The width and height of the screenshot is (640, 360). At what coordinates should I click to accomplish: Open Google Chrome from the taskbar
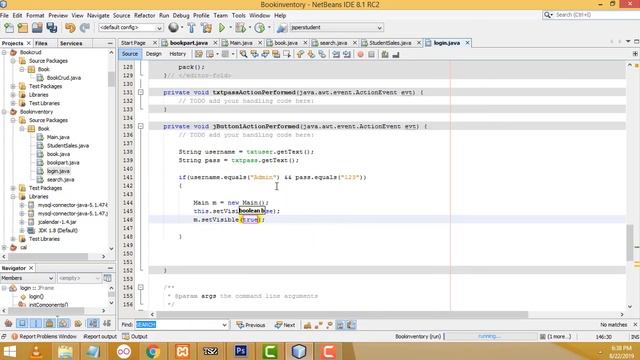click(x=153, y=351)
